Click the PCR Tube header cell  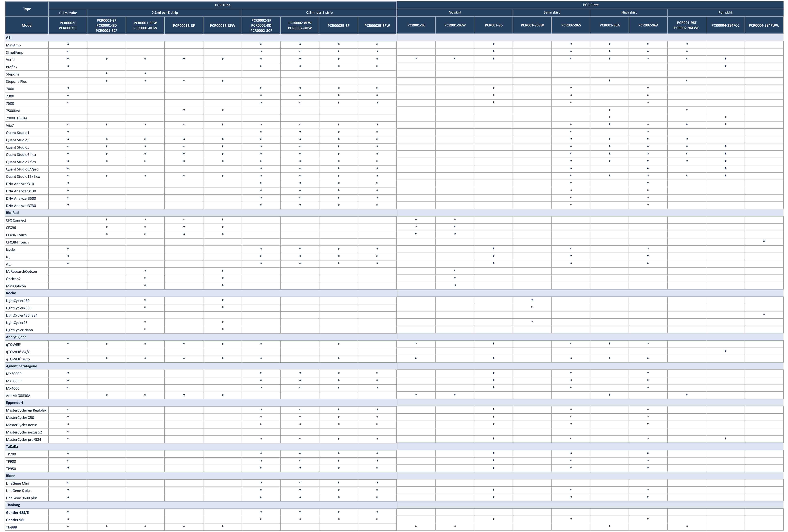222,5
